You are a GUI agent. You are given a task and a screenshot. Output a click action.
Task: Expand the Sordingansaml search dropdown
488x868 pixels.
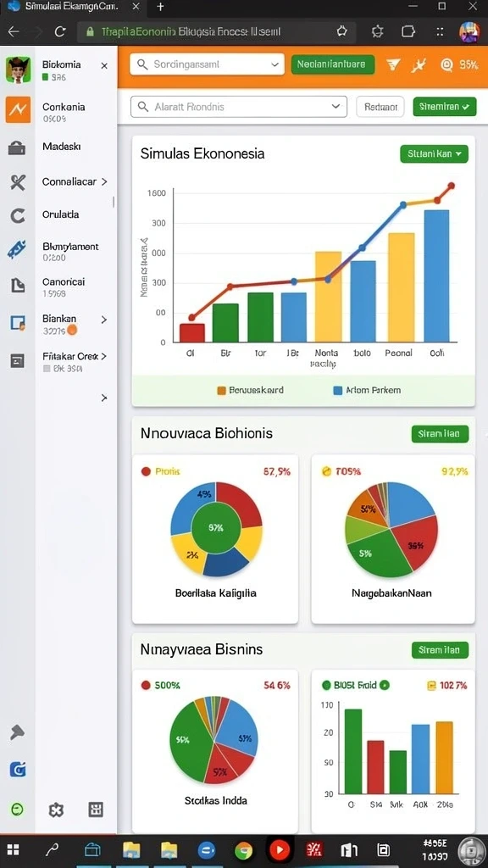point(274,64)
